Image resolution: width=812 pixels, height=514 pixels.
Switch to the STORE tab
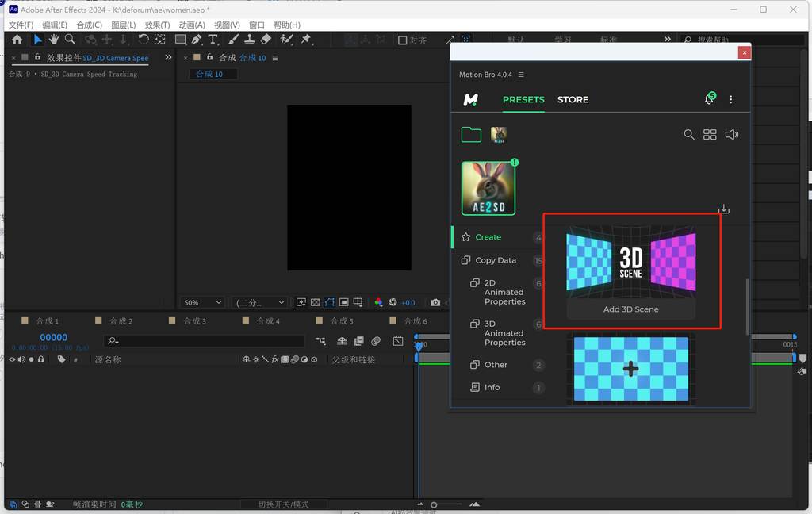click(x=573, y=99)
